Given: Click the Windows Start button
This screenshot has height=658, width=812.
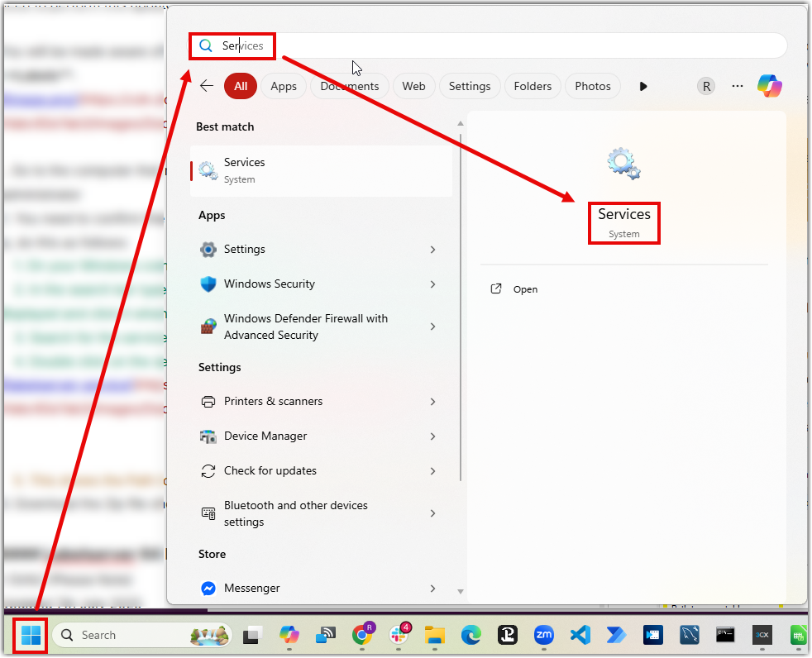Looking at the screenshot, I should 31,635.
